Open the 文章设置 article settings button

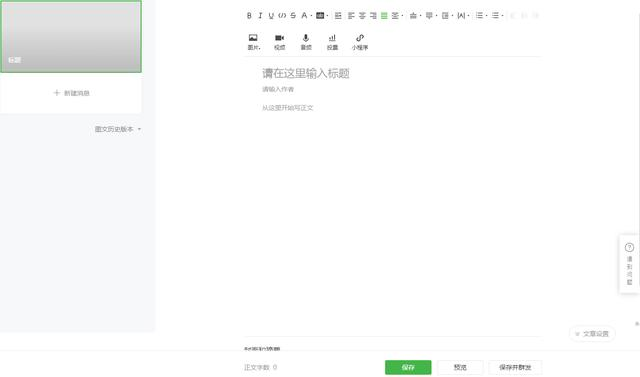(x=592, y=334)
